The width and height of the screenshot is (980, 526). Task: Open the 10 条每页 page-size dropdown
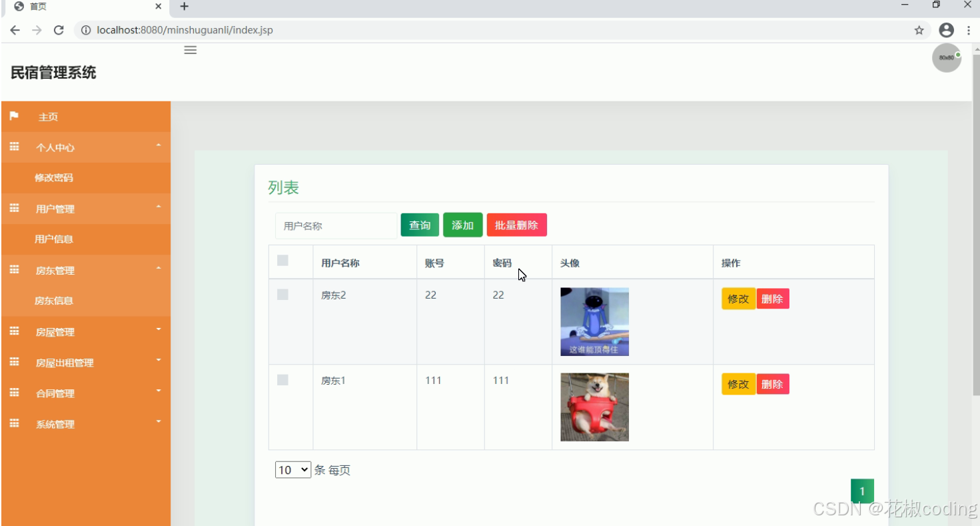click(292, 469)
